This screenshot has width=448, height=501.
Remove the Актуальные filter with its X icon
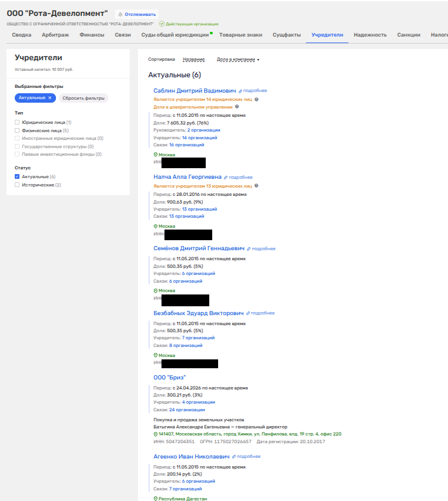[50, 98]
